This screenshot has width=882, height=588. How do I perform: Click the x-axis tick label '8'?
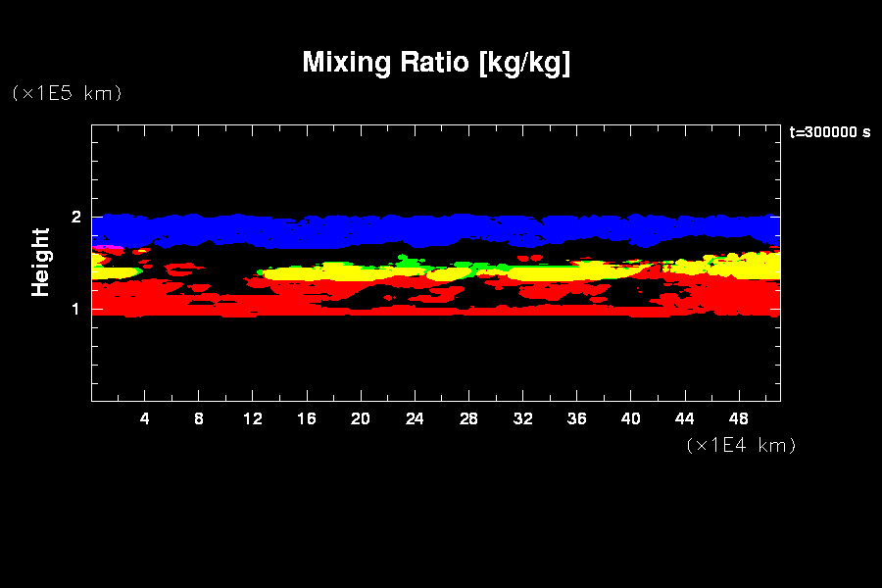coord(199,418)
